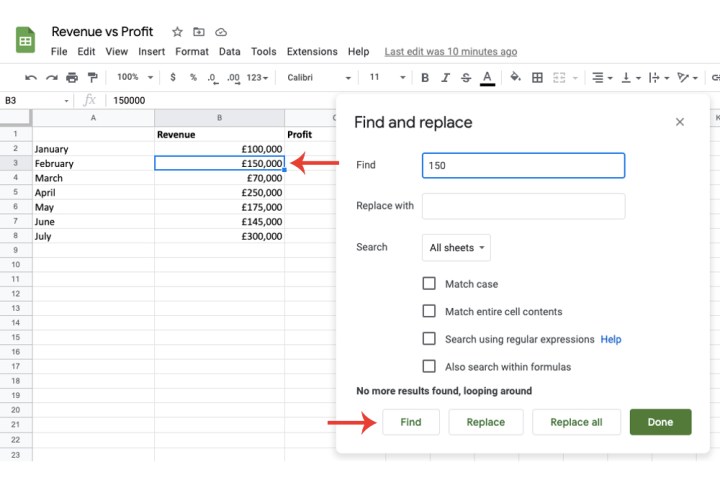This screenshot has width=720, height=480.
Task: Open the Format menu
Action: [x=192, y=51]
